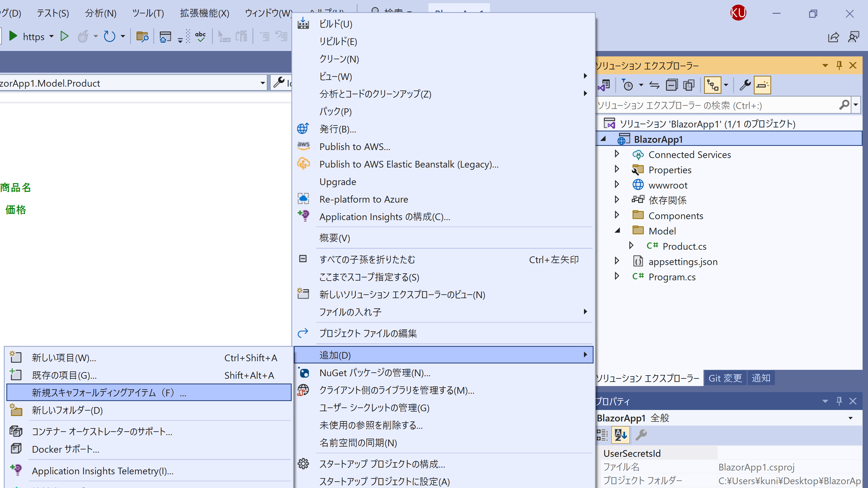The height and width of the screenshot is (488, 868).
Task: Select the ソリューション 'BlazorApp1' root node
Action: [x=707, y=124]
